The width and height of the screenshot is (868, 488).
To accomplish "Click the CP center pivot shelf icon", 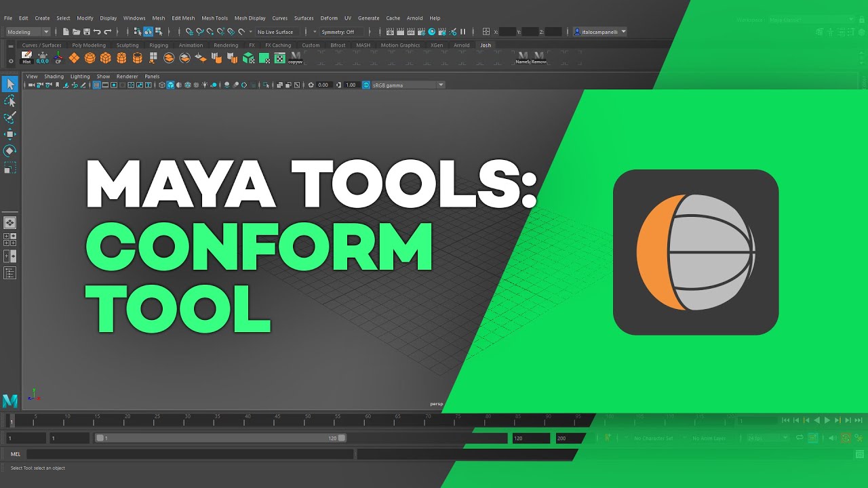I will coord(58,58).
